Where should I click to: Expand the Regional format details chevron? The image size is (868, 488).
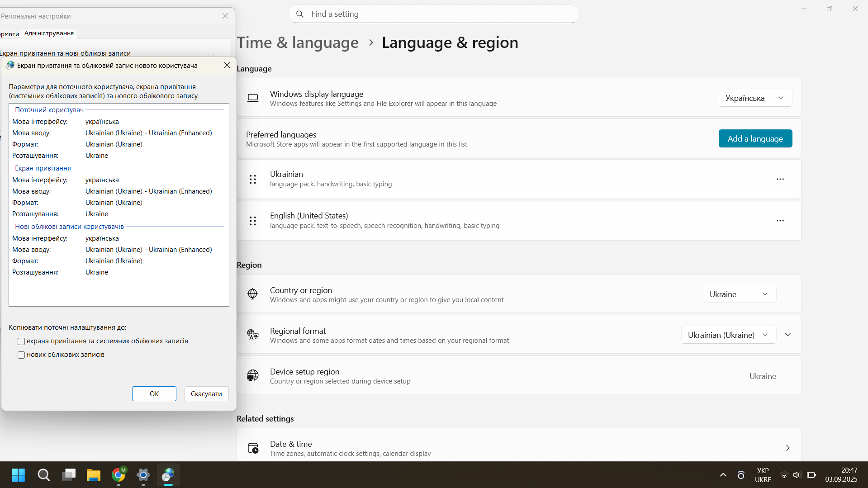[788, 335]
